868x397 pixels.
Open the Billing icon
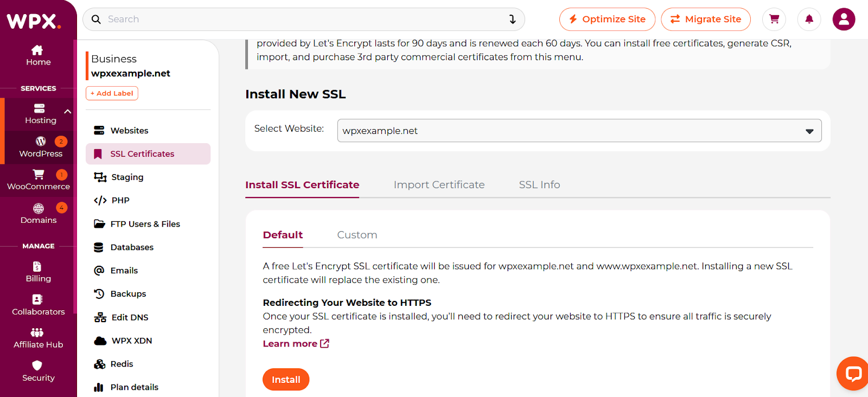(x=37, y=266)
